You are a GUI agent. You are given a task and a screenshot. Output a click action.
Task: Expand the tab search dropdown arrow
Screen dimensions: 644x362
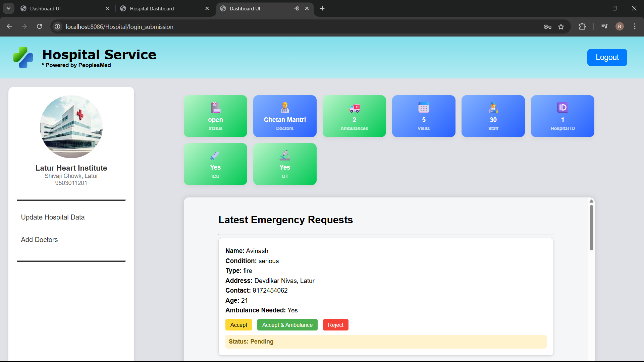coord(8,8)
